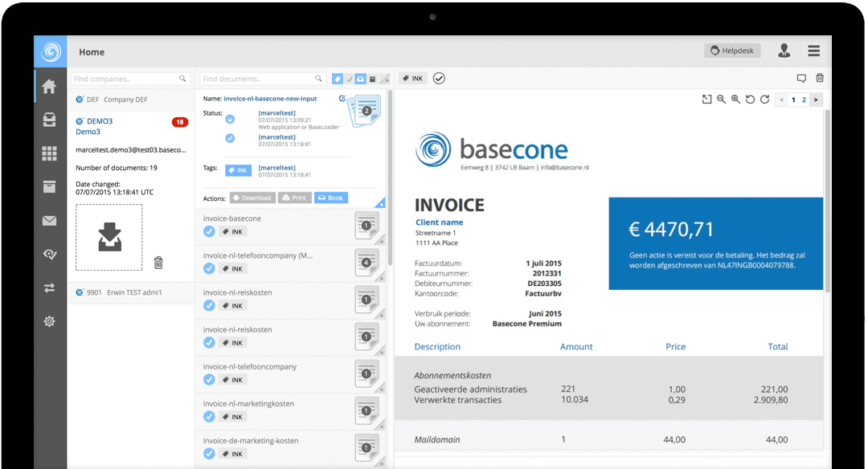Open the inbox tray icon in sidebar

point(50,120)
